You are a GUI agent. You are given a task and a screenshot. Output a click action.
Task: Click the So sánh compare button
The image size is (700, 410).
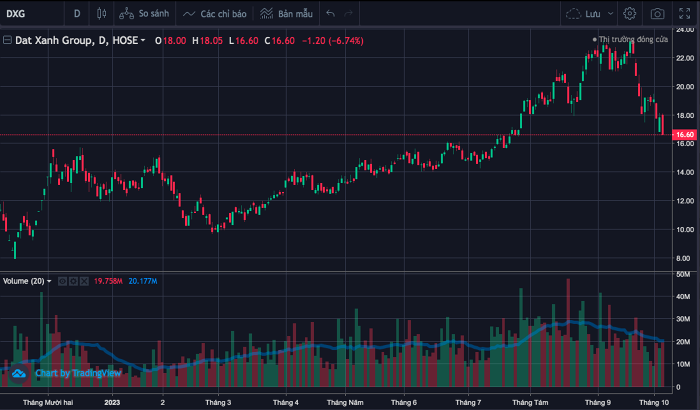(x=144, y=14)
